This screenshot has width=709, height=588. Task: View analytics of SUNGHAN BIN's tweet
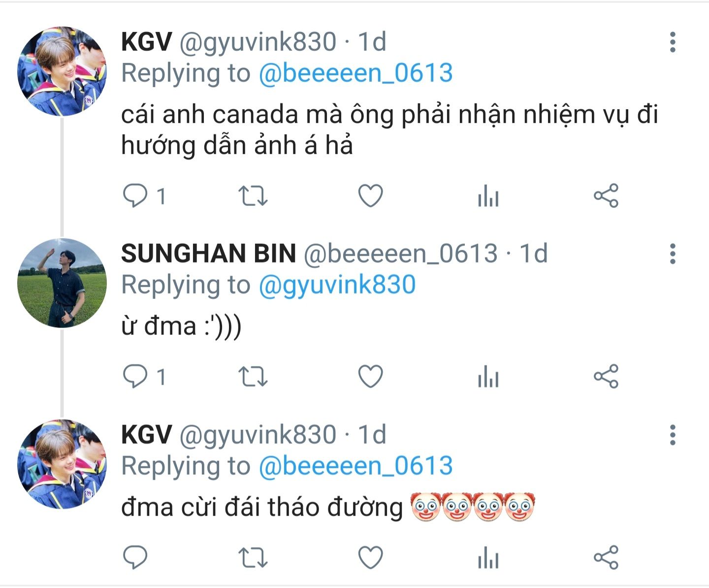click(x=488, y=377)
